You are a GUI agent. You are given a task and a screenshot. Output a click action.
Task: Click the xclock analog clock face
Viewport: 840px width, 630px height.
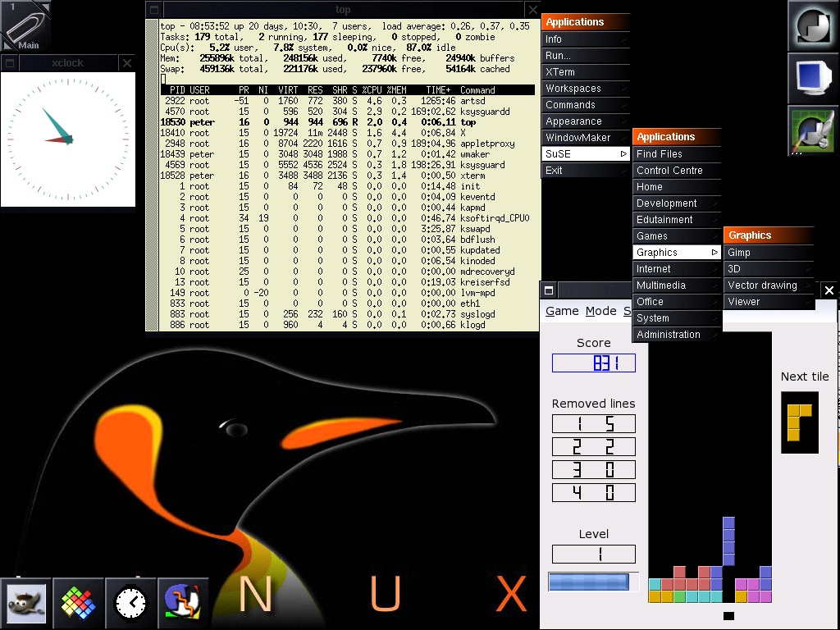pos(68,139)
